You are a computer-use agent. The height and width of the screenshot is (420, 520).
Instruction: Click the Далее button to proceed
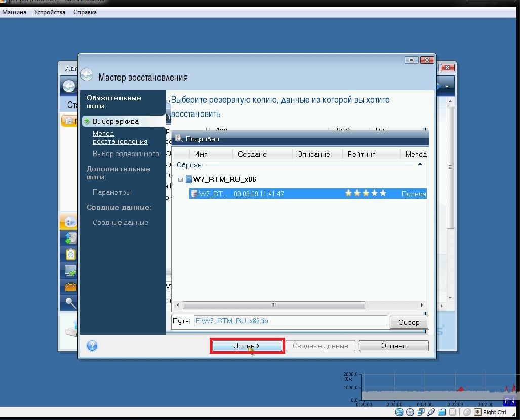tap(247, 346)
